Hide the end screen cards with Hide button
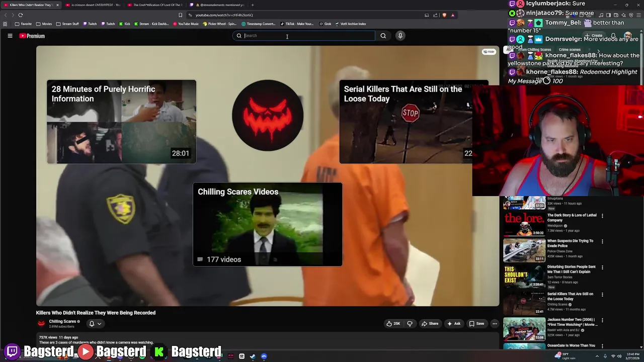This screenshot has height=362, width=644. click(x=489, y=52)
